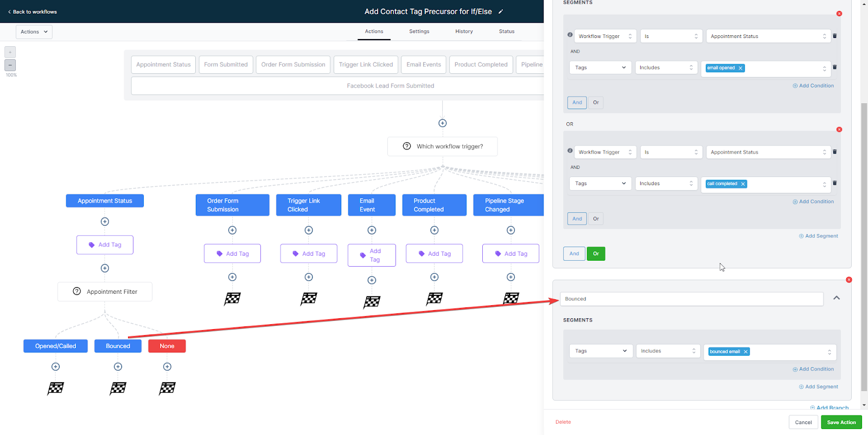Click plus circle below Which workflow trigger node
Screen dimensions: 868x435
443,123
